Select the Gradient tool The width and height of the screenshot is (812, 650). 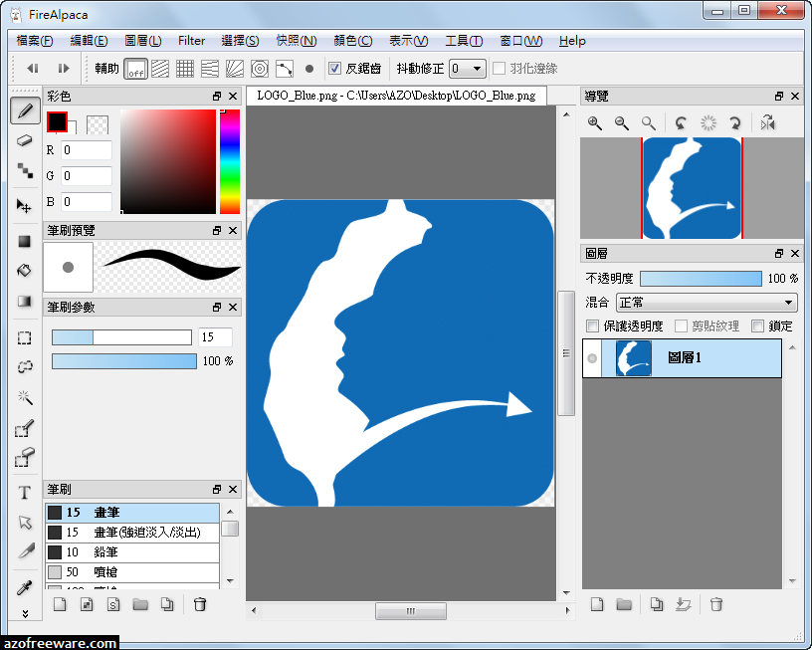tap(24, 301)
